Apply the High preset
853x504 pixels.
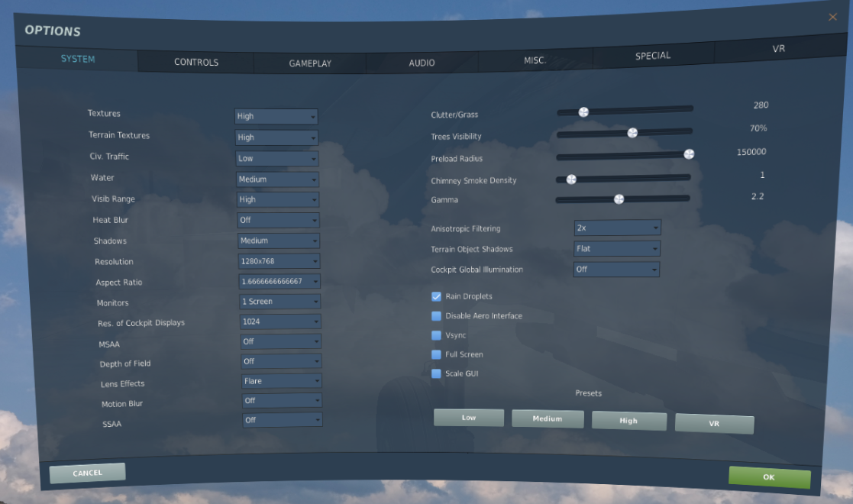[x=629, y=421]
